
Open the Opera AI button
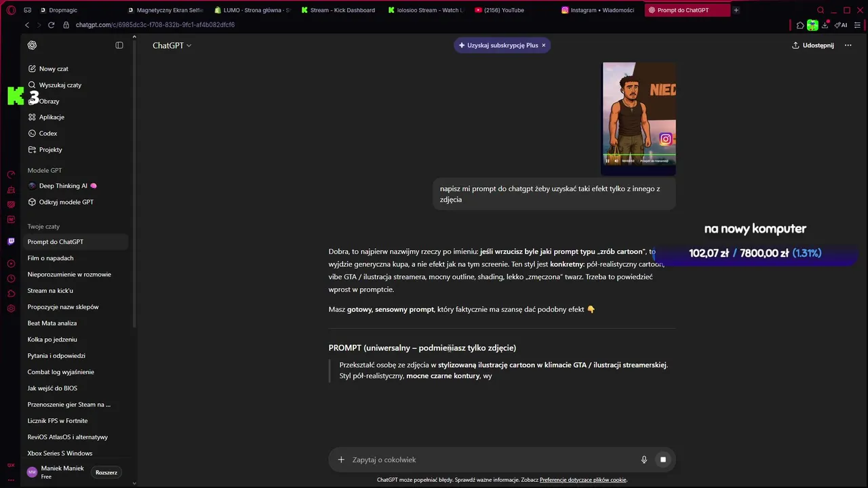[841, 25]
